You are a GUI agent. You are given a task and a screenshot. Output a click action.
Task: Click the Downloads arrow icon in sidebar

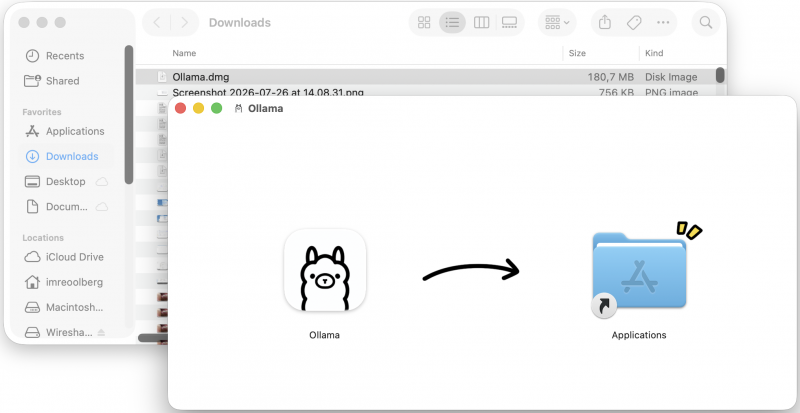pyautogui.click(x=32, y=156)
